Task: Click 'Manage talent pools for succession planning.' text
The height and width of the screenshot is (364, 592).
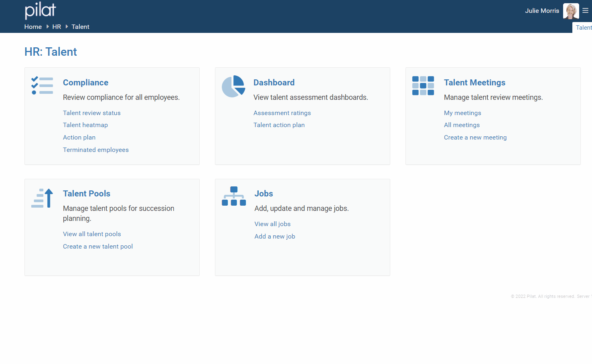Action: click(x=119, y=213)
